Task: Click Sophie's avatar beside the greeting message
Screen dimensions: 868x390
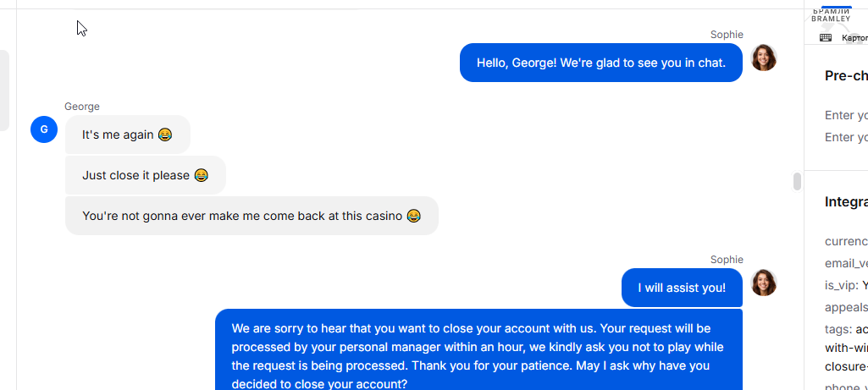Action: (763, 58)
